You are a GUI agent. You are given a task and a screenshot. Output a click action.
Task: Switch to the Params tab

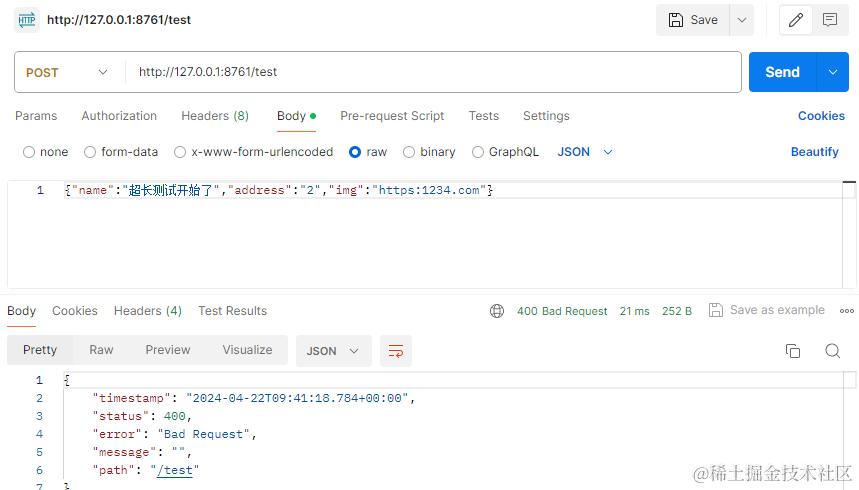pos(36,116)
